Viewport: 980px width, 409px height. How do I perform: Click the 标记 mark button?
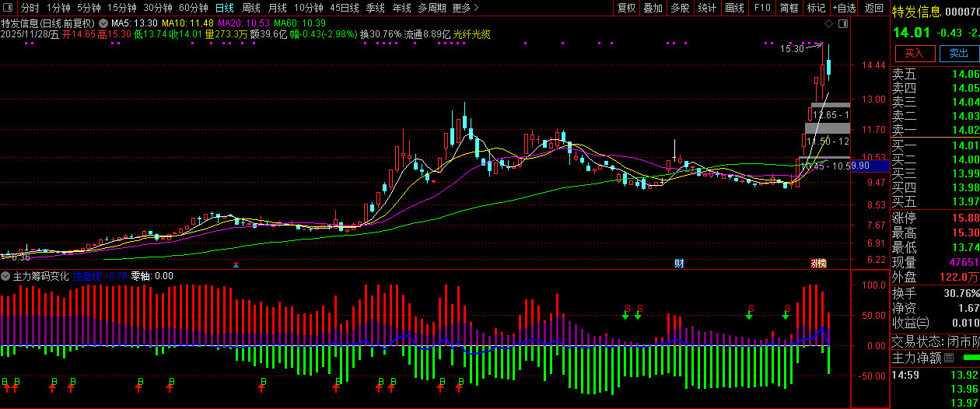816,8
